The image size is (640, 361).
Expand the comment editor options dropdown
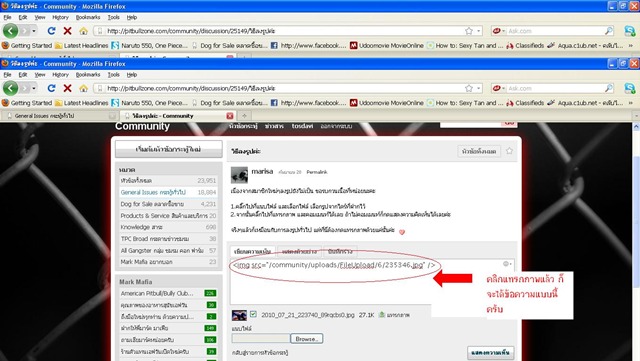point(507,264)
